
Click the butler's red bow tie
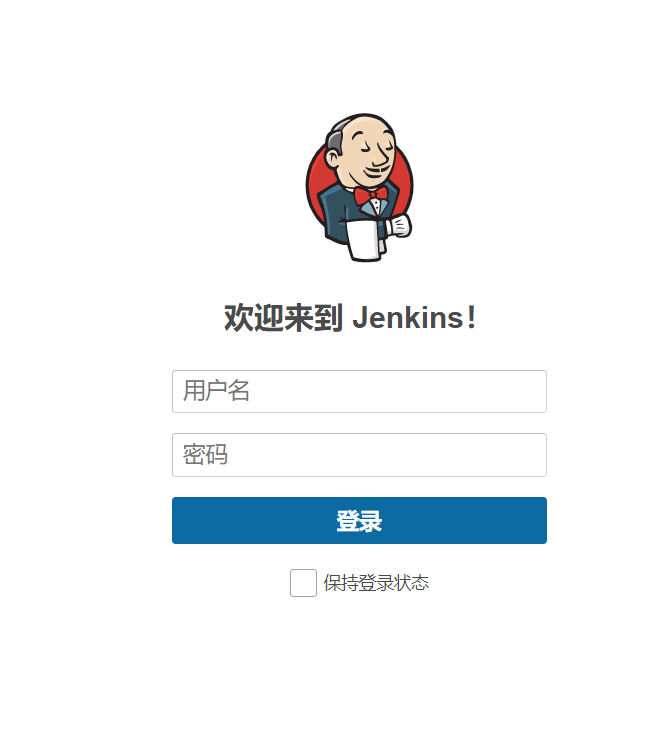click(371, 195)
